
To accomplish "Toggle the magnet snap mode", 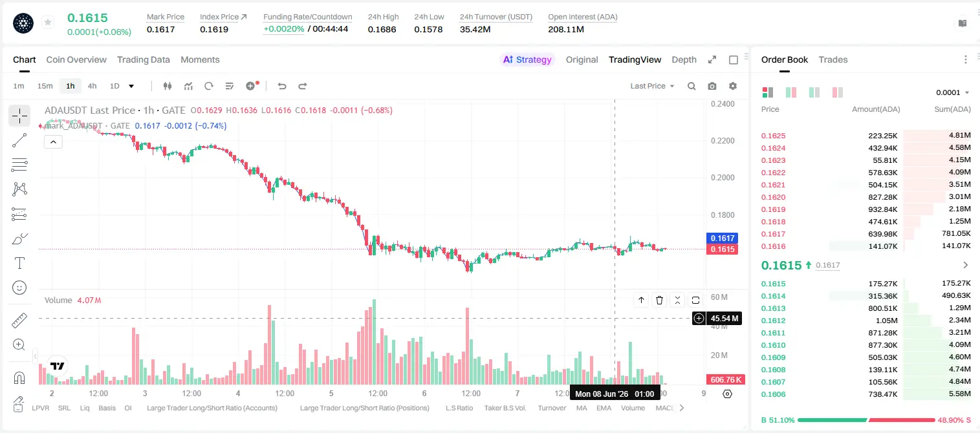I will (x=19, y=378).
